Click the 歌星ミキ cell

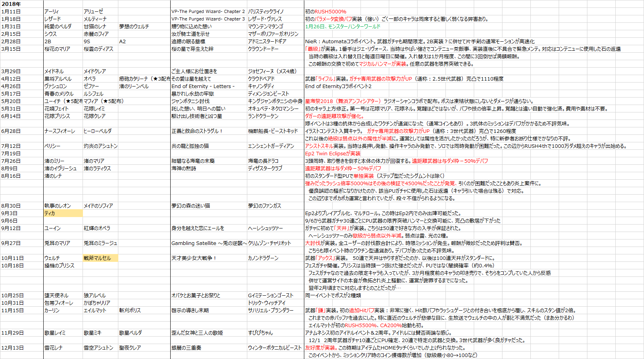pos(100,333)
